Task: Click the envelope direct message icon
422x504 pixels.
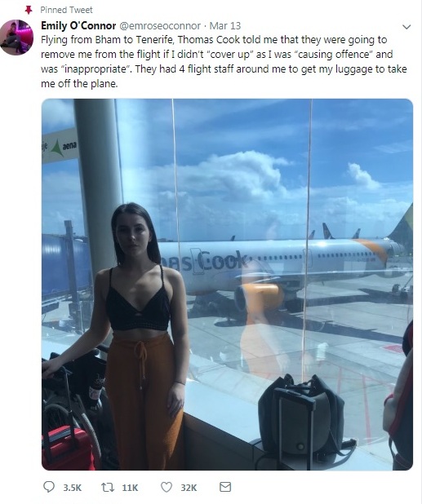Action: (x=225, y=487)
